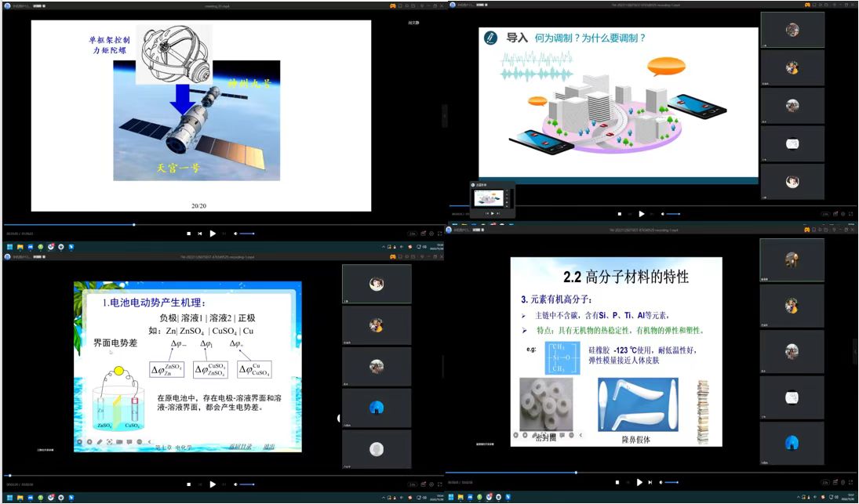859x504 pixels.
Task: Open playback speed menu in top-right player
Action: [x=825, y=214]
